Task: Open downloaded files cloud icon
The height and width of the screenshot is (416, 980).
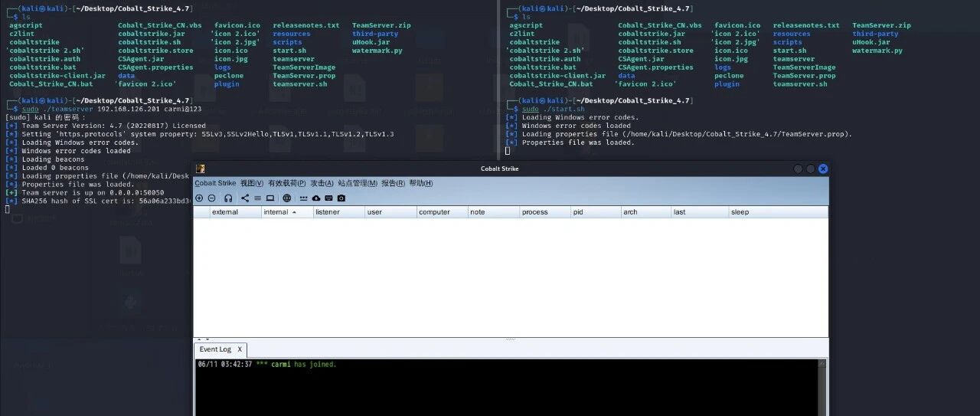Action: [316, 198]
